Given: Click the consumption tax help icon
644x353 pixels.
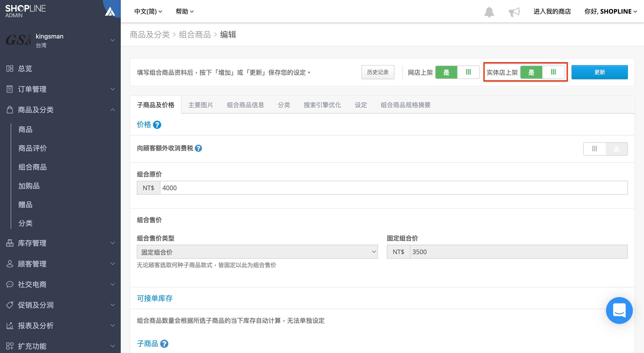Looking at the screenshot, I should pos(198,148).
